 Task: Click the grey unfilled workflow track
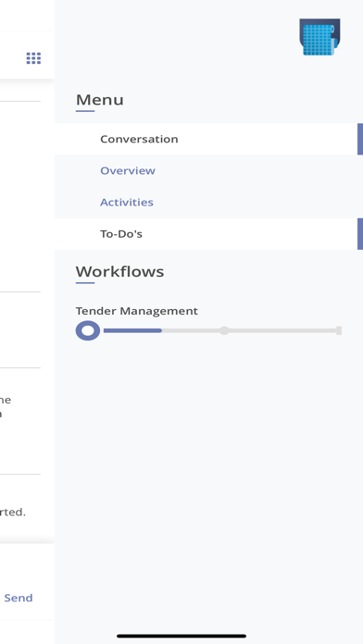pos(249,330)
